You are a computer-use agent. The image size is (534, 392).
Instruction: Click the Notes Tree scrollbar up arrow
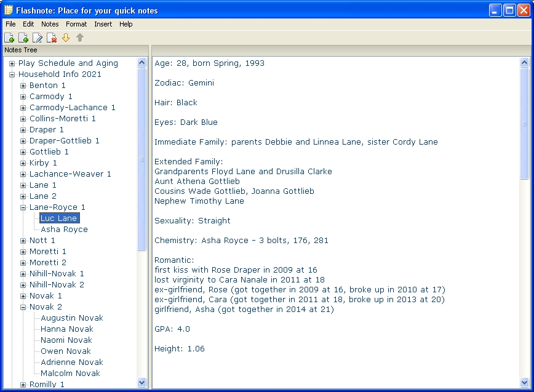142,62
